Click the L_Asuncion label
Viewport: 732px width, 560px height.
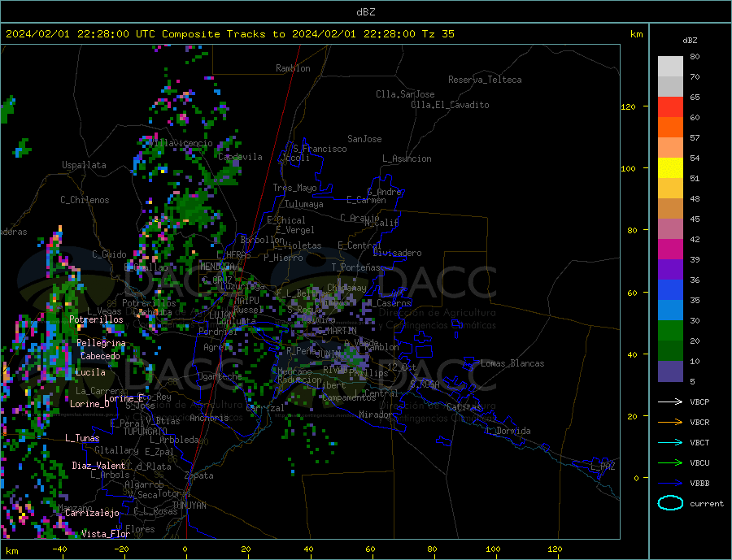[407, 158]
